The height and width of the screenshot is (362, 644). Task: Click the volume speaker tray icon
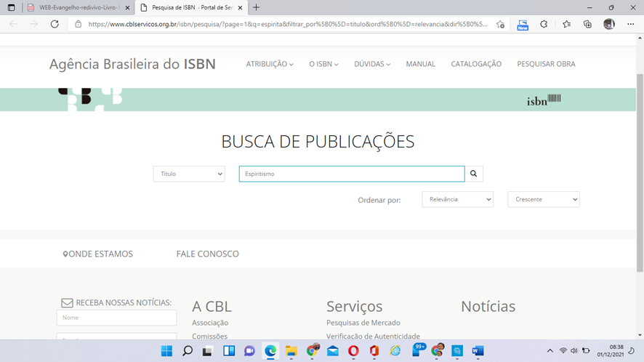[574, 351]
